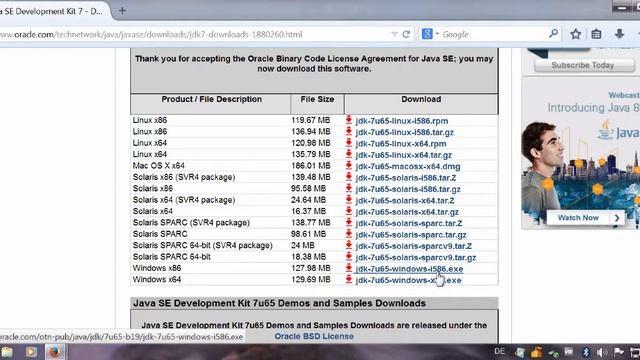Open File Explorer from the taskbar
The width and height of the screenshot is (640, 360).
pos(7,352)
